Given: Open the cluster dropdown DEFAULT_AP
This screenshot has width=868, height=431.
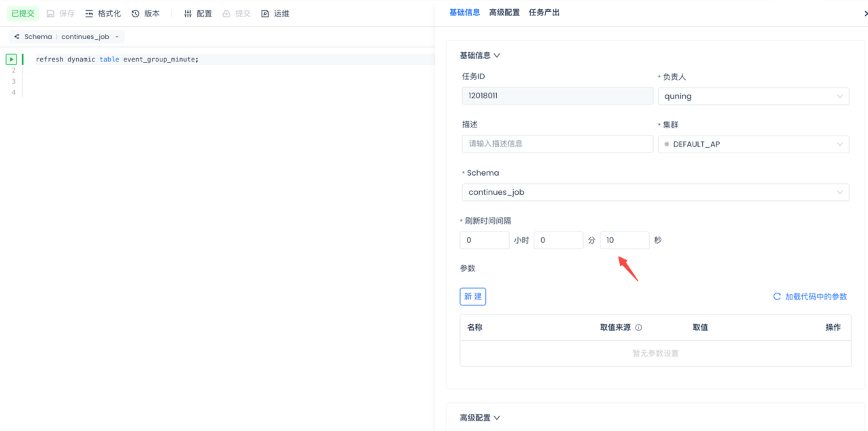Looking at the screenshot, I should pyautogui.click(x=753, y=144).
